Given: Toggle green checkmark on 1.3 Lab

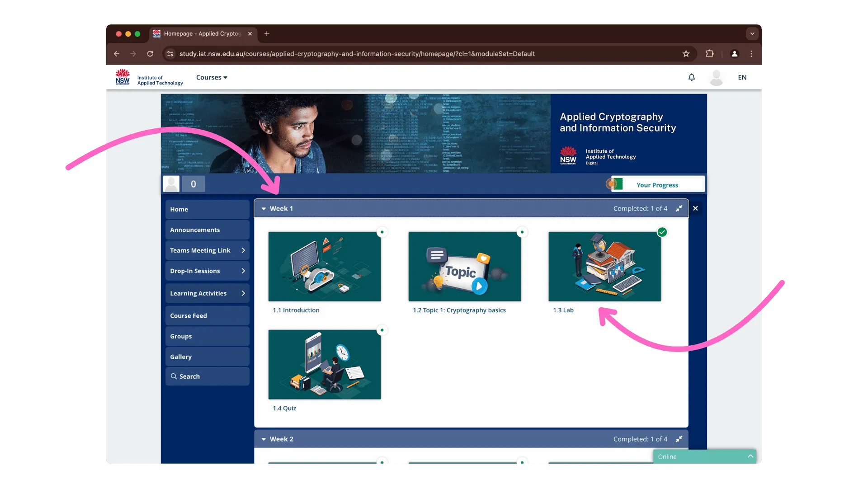Looking at the screenshot, I should [662, 232].
